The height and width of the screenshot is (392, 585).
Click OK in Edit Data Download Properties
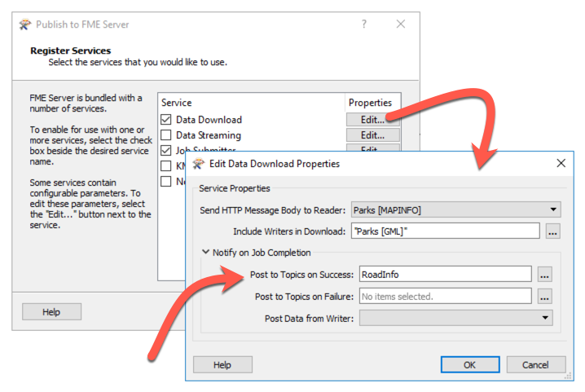pyautogui.click(x=470, y=364)
